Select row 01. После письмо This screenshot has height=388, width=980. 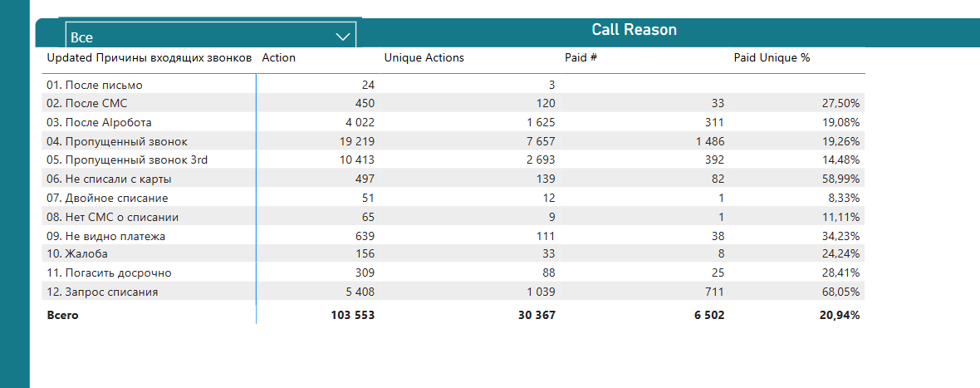click(453, 85)
